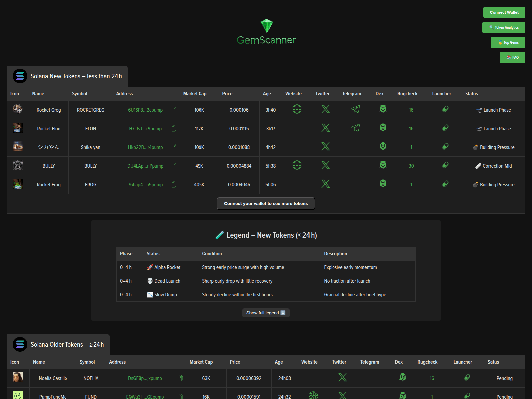The image size is (532, 399).
Task: Copy Noelia Castillo's contract address
Action: coord(181,378)
